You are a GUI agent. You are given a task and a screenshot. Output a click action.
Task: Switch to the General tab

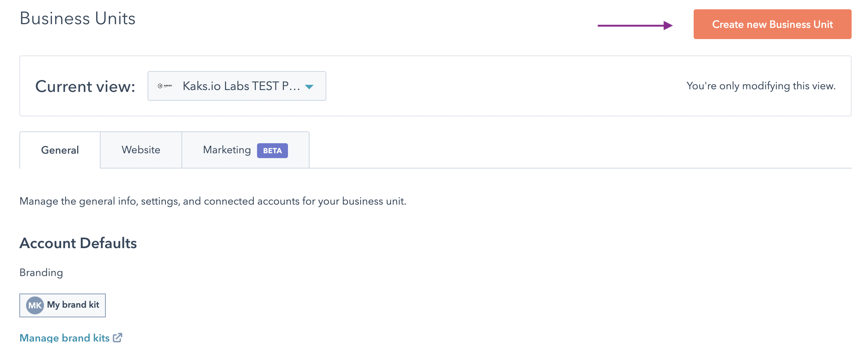tap(60, 150)
